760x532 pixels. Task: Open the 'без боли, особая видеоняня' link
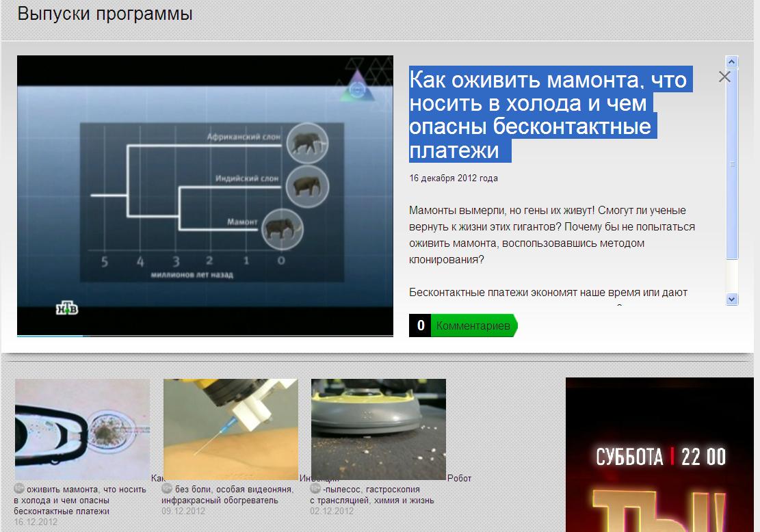234,490
